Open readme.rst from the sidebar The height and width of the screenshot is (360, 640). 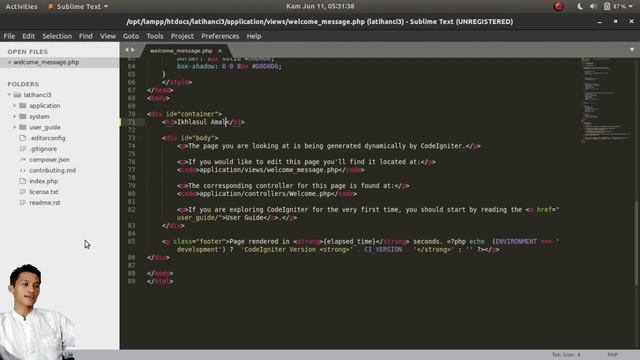(x=44, y=202)
